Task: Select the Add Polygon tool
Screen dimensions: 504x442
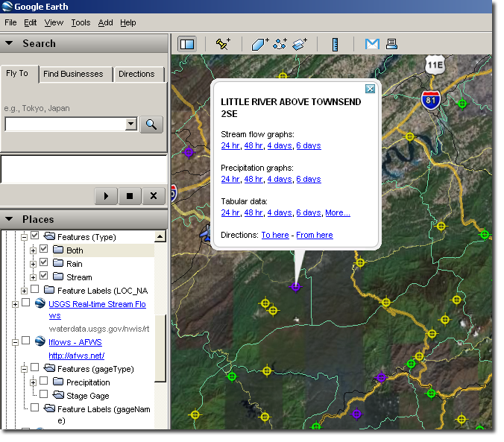Action: point(259,44)
